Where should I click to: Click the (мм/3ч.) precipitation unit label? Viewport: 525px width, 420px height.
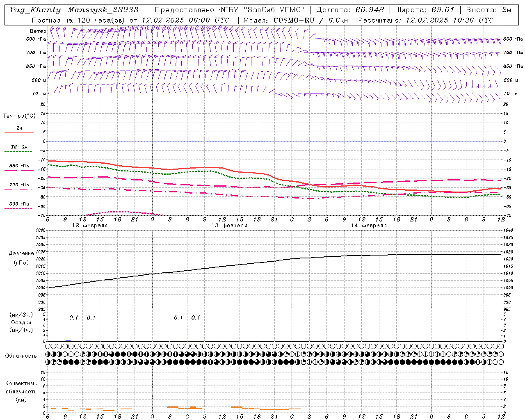coord(21,315)
